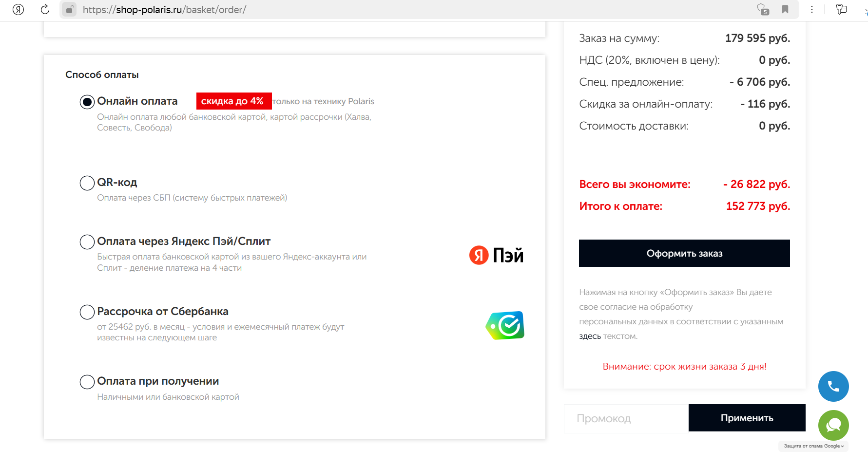
Task: Open the 'здесь' personal data link
Action: point(590,336)
